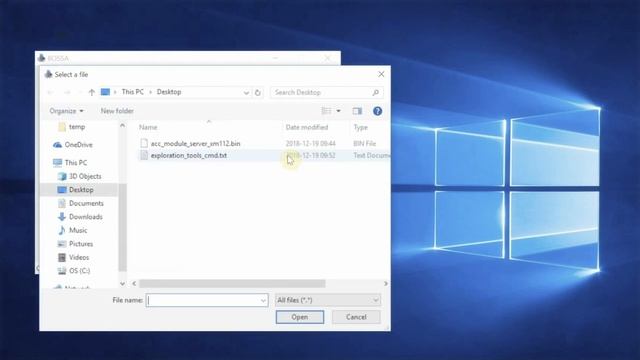640x360 pixels.
Task: Close the Select a file dialog
Action: (381, 74)
